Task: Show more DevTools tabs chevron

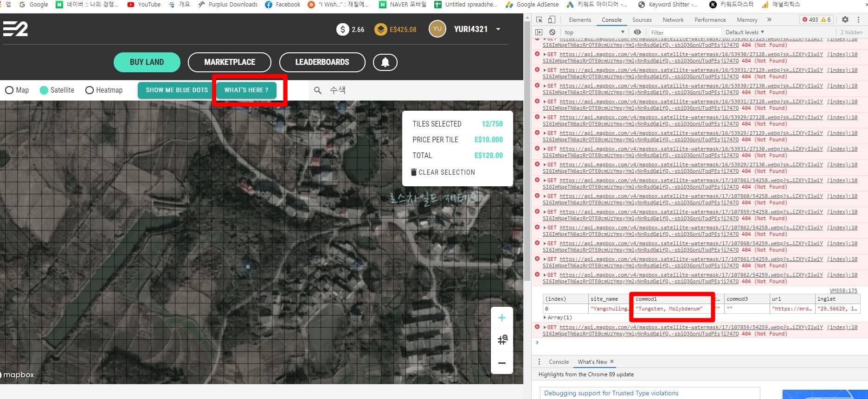Action: click(x=769, y=19)
